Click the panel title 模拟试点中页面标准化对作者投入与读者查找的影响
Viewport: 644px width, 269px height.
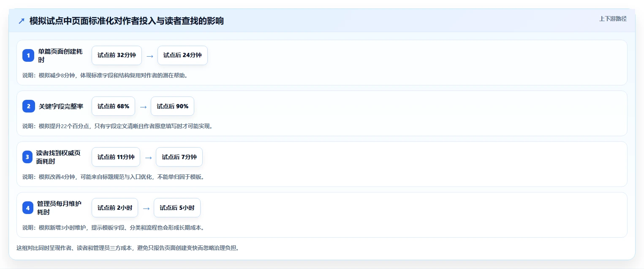coord(127,21)
